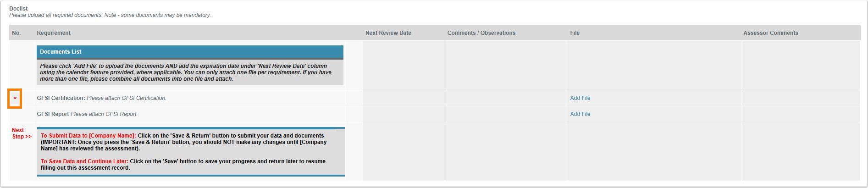Screen dimensions: 868x188
Task: Click the Requirement column header
Action: [54, 33]
